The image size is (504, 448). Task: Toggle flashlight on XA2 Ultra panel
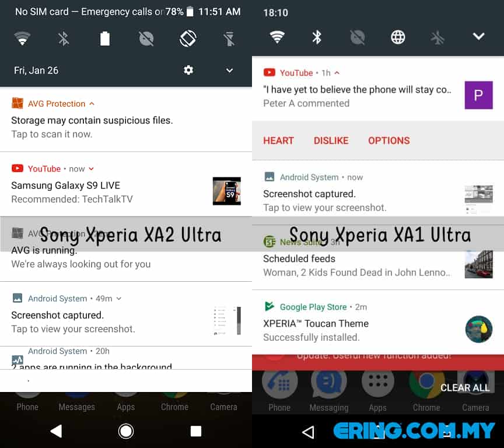pos(229,39)
